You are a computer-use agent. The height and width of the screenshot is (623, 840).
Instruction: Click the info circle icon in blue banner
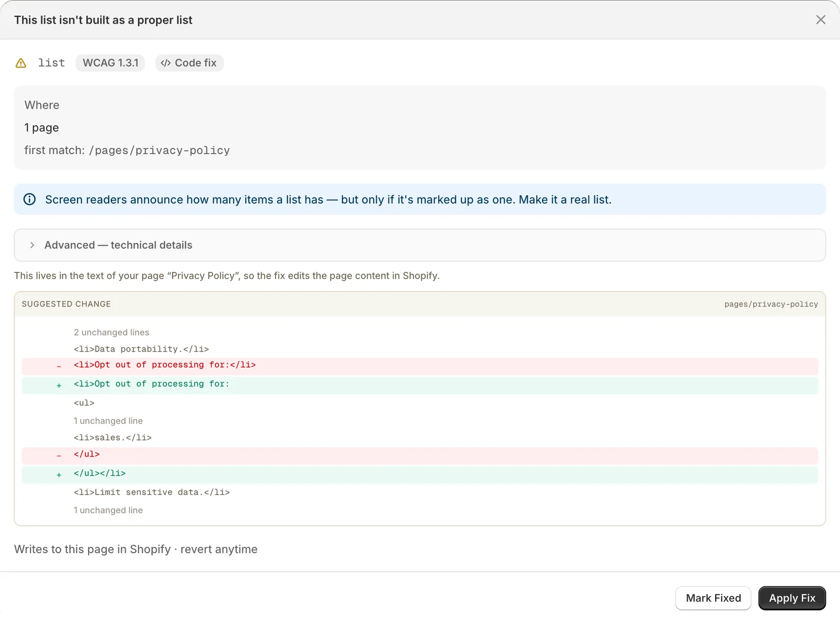[x=30, y=199]
